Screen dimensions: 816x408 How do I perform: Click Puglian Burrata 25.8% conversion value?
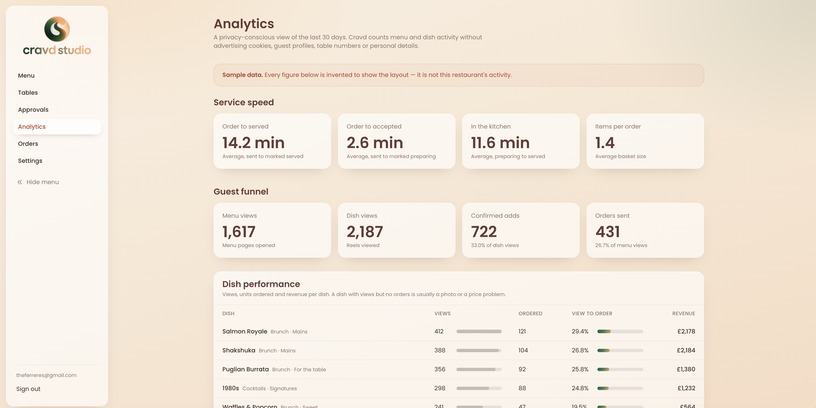[x=580, y=369]
